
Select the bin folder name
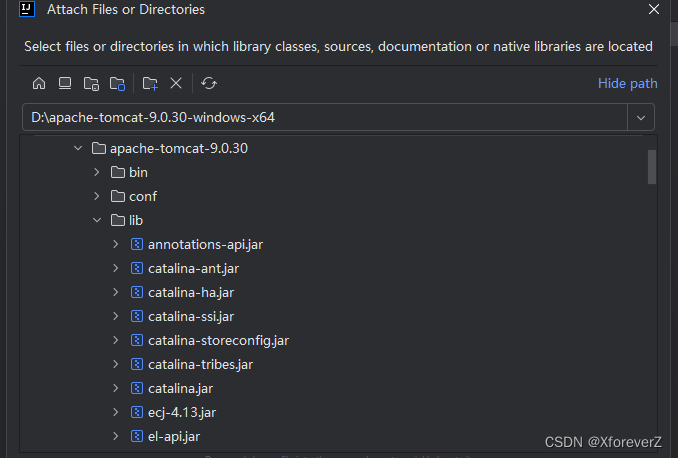[138, 173]
